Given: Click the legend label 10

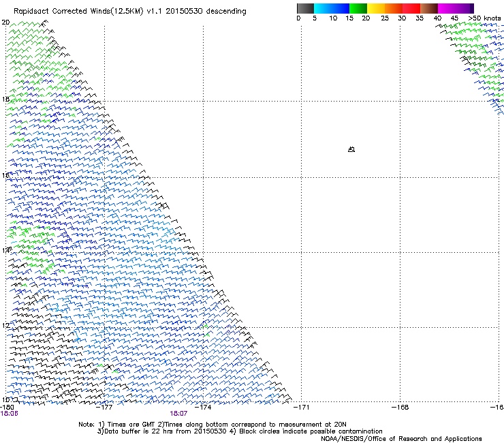Looking at the screenshot, I should click(333, 18).
